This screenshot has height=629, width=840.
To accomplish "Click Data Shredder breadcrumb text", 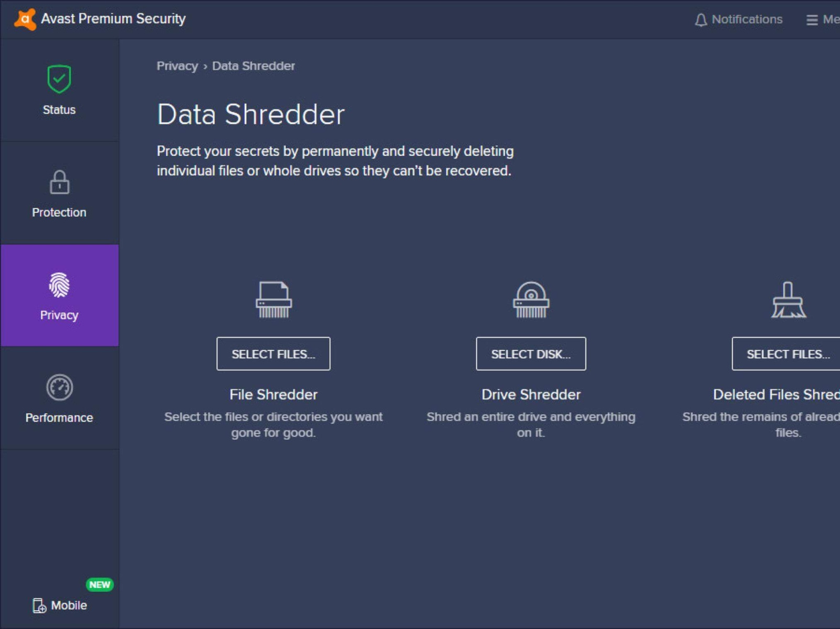I will tap(254, 66).
